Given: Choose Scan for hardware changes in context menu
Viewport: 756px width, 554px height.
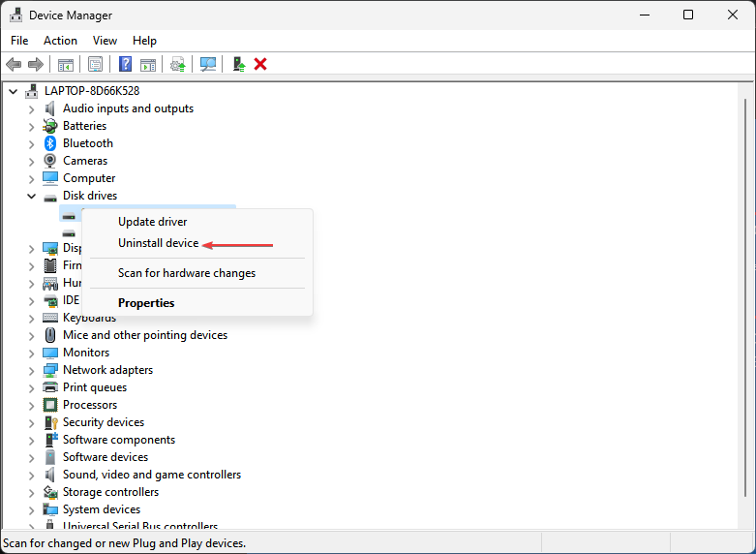Looking at the screenshot, I should [x=197, y=273].
